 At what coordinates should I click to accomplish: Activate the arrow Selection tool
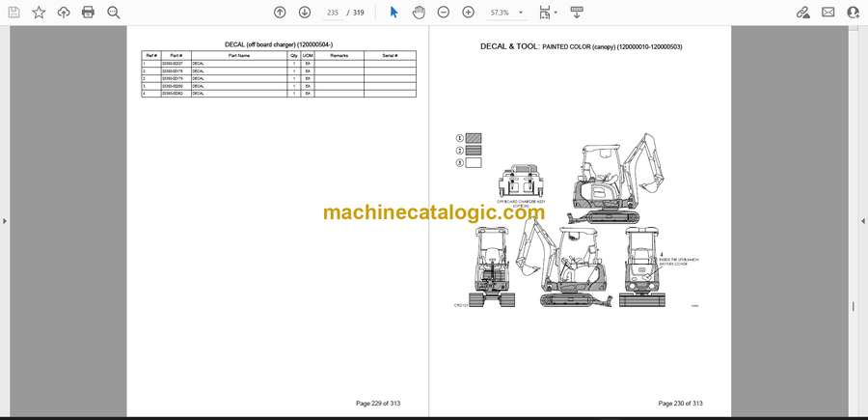[x=393, y=13]
